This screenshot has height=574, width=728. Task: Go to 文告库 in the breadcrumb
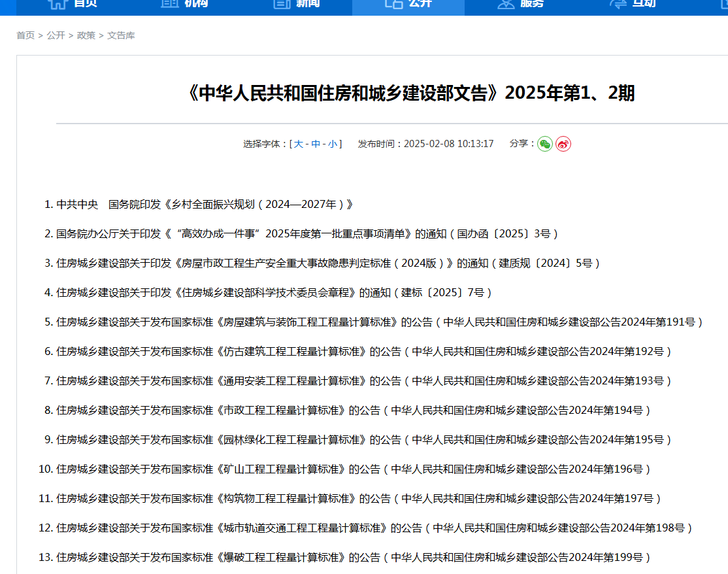(x=121, y=35)
